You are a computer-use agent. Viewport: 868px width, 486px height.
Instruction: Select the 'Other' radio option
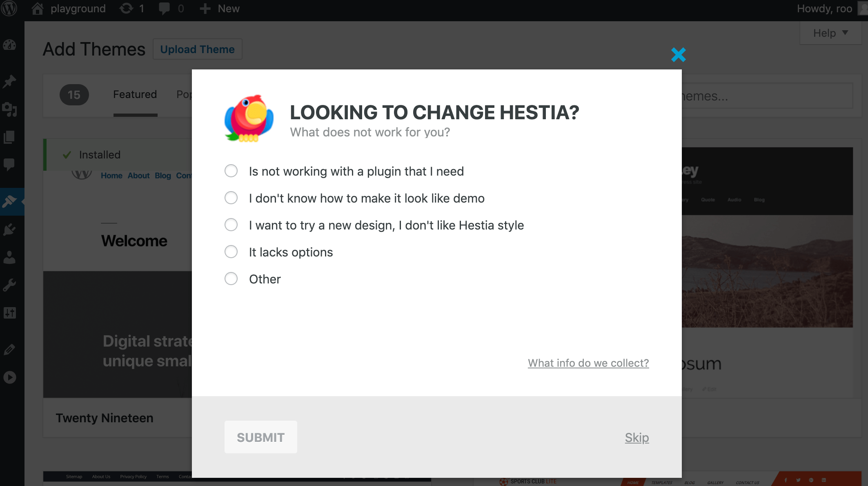coord(231,279)
